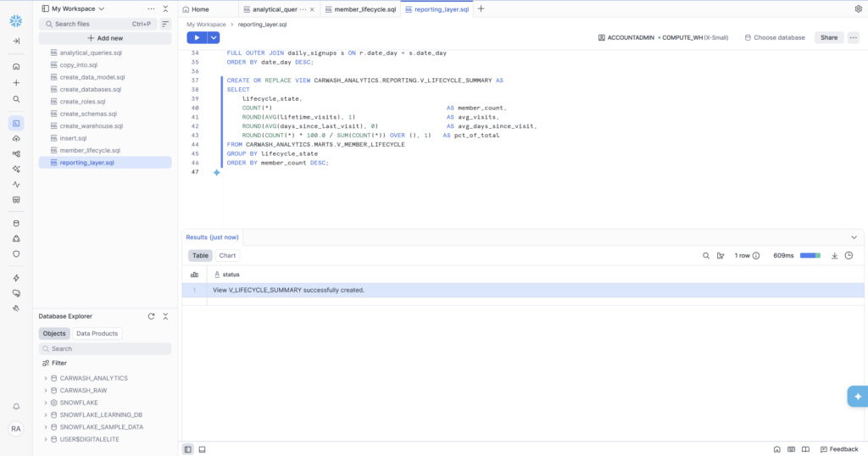
Task: Click the Share button
Action: 828,37
